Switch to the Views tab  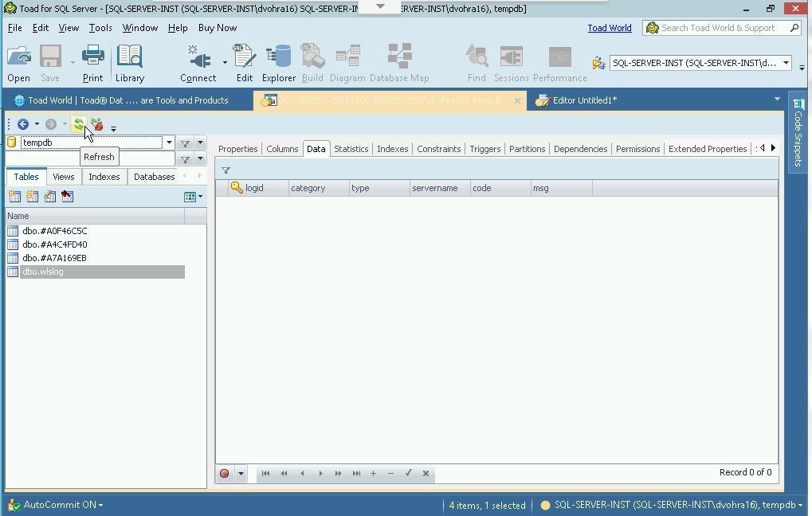[64, 177]
